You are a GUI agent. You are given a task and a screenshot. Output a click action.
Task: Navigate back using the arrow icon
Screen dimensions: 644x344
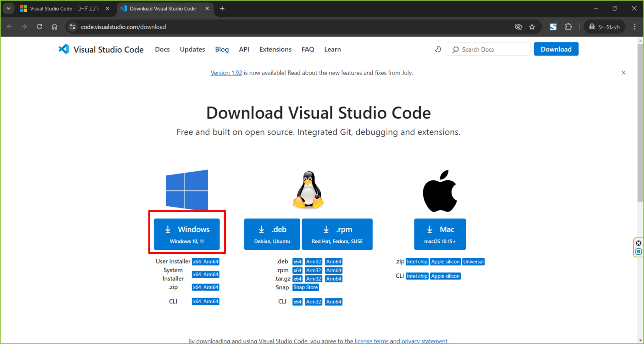click(x=9, y=27)
